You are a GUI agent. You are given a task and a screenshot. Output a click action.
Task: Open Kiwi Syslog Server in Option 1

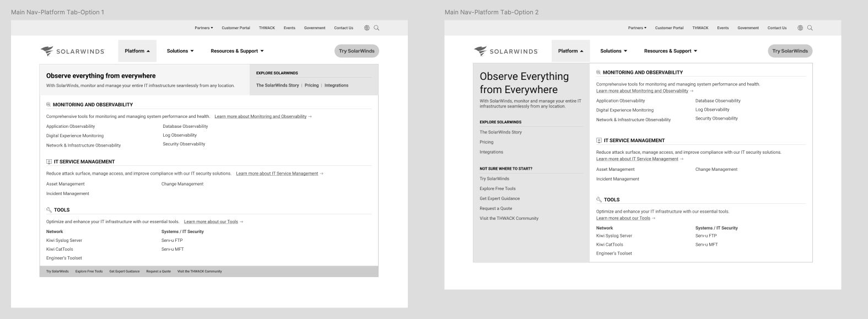tap(64, 241)
